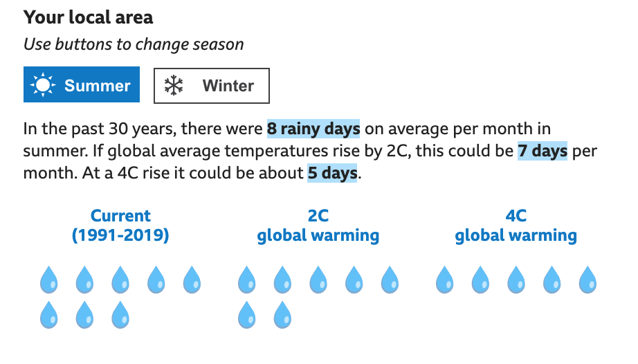This screenshot has height=364, width=638.
Task: Click the "Your local area" title
Action: point(89,17)
